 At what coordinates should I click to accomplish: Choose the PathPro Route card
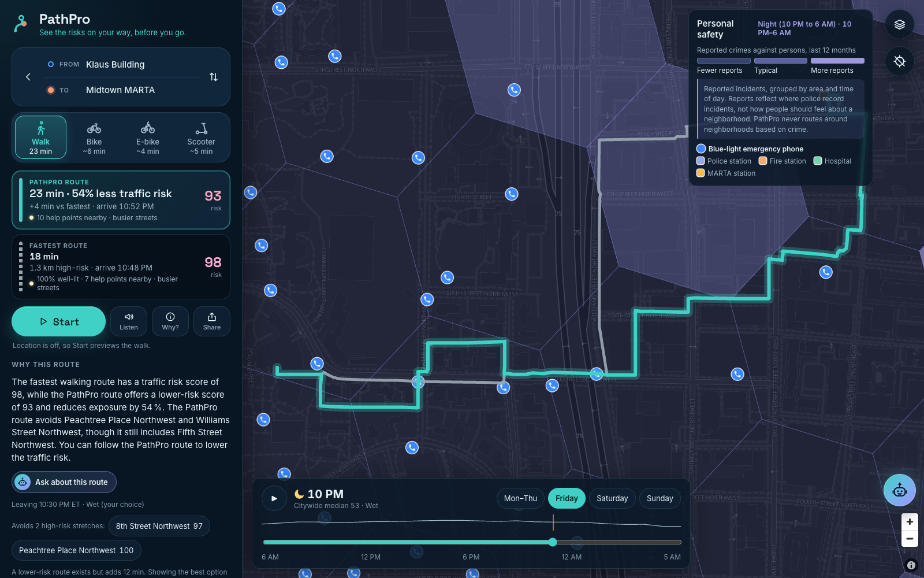[121, 200]
